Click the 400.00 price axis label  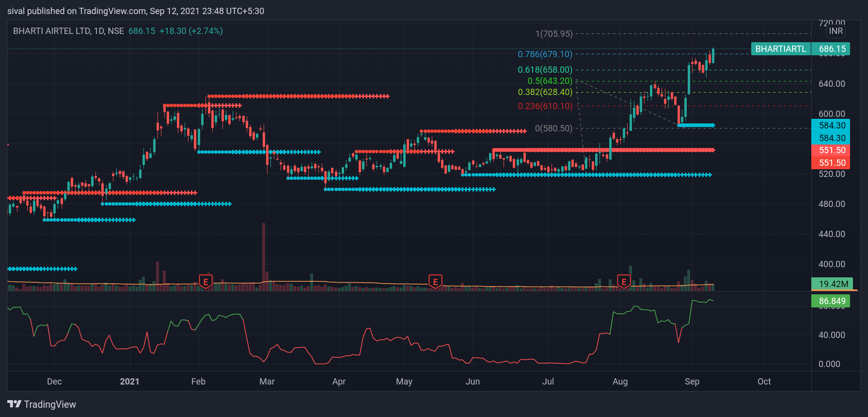[x=832, y=264]
